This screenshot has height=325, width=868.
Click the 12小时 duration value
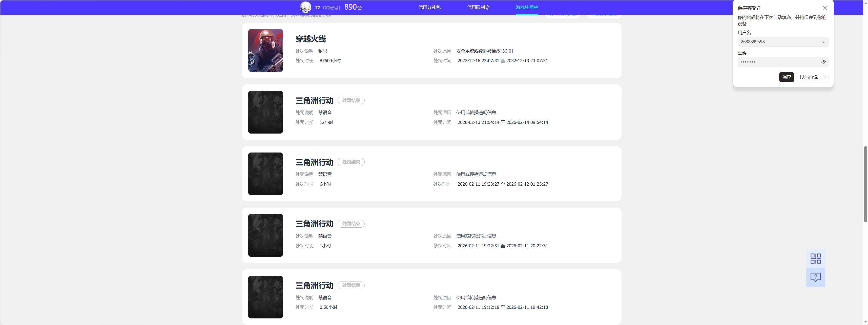click(326, 122)
